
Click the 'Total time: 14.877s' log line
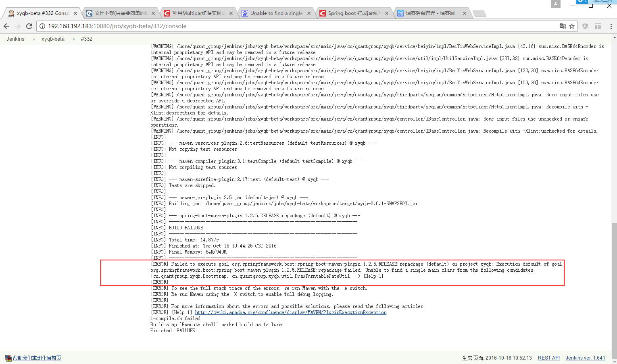(x=185, y=240)
